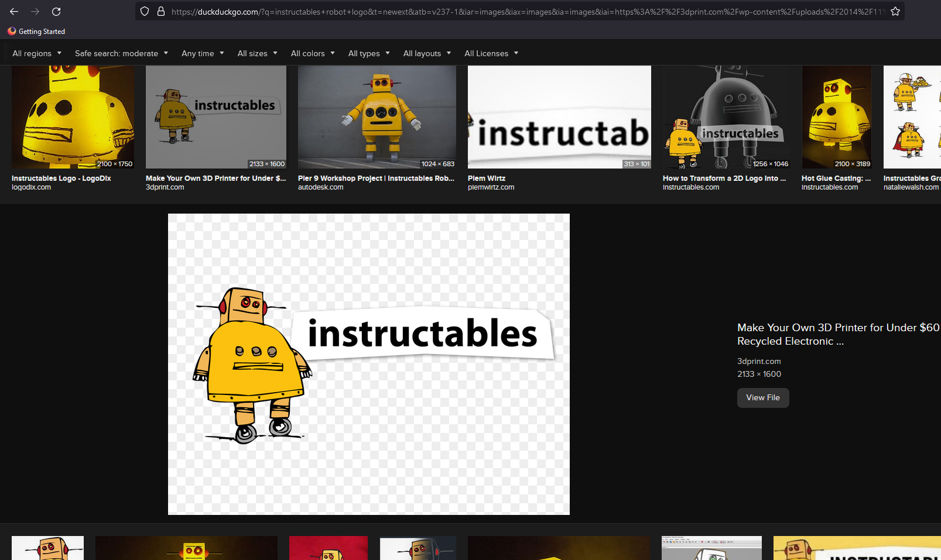Open Pier 9 Workshop Project title link
Image resolution: width=941 pixels, height=560 pixels.
[377, 178]
